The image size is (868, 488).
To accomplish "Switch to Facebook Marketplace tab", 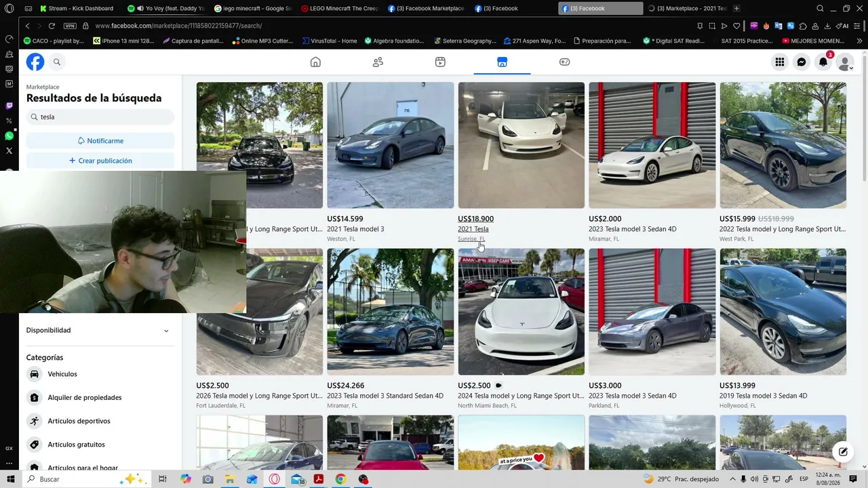I will click(x=426, y=8).
